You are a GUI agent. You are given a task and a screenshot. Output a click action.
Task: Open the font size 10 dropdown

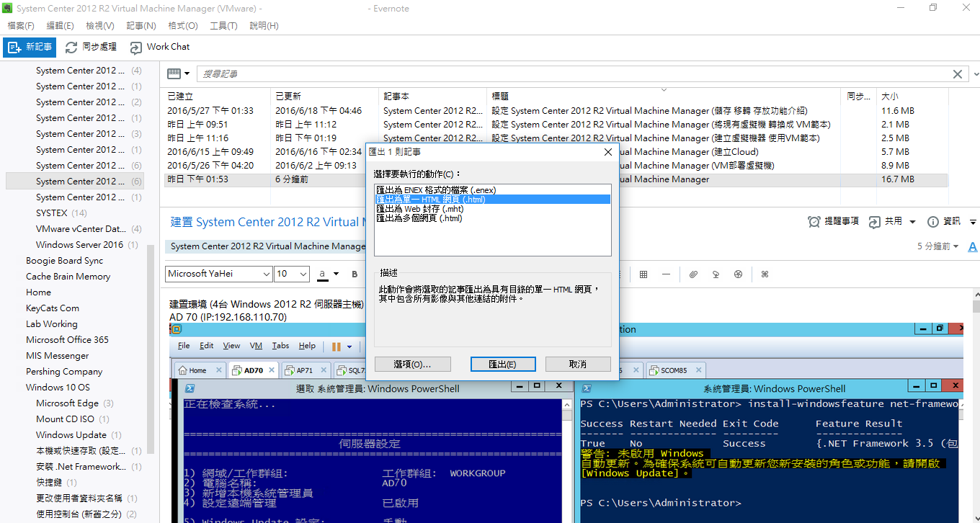tap(303, 274)
